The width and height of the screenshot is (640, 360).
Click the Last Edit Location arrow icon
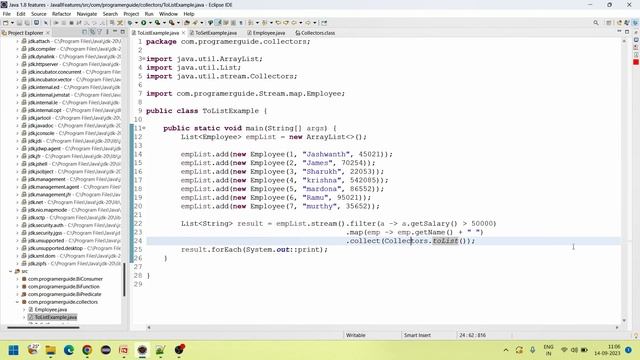pyautogui.click(x=278, y=23)
